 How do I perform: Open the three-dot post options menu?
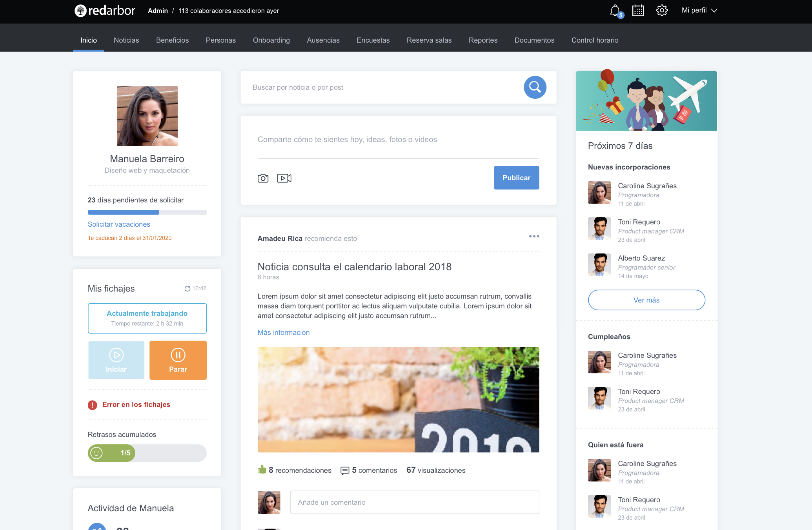(534, 236)
